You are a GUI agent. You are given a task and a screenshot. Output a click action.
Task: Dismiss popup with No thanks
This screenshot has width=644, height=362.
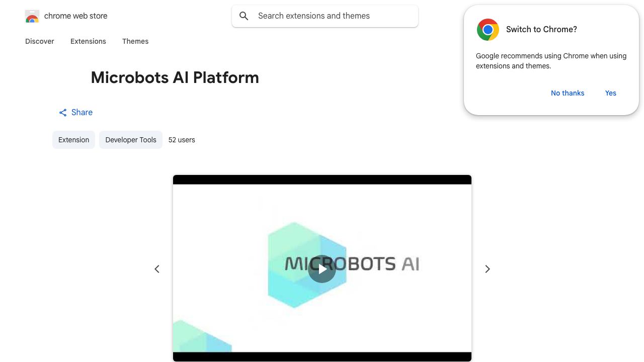568,93
